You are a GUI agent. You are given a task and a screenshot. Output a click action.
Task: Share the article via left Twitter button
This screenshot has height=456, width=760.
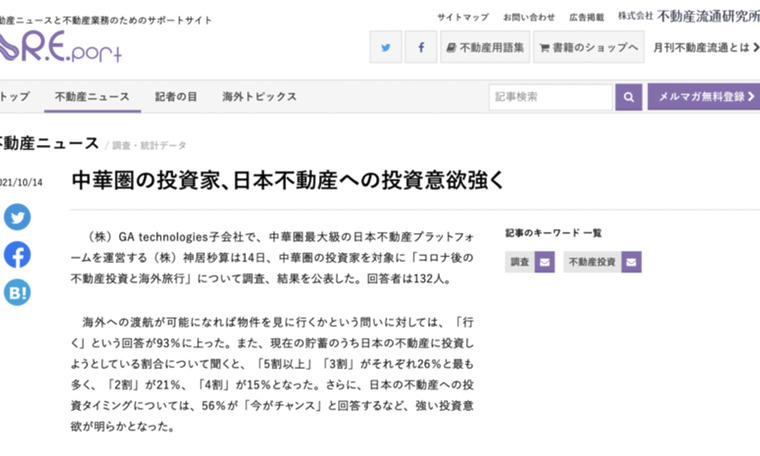tap(17, 217)
